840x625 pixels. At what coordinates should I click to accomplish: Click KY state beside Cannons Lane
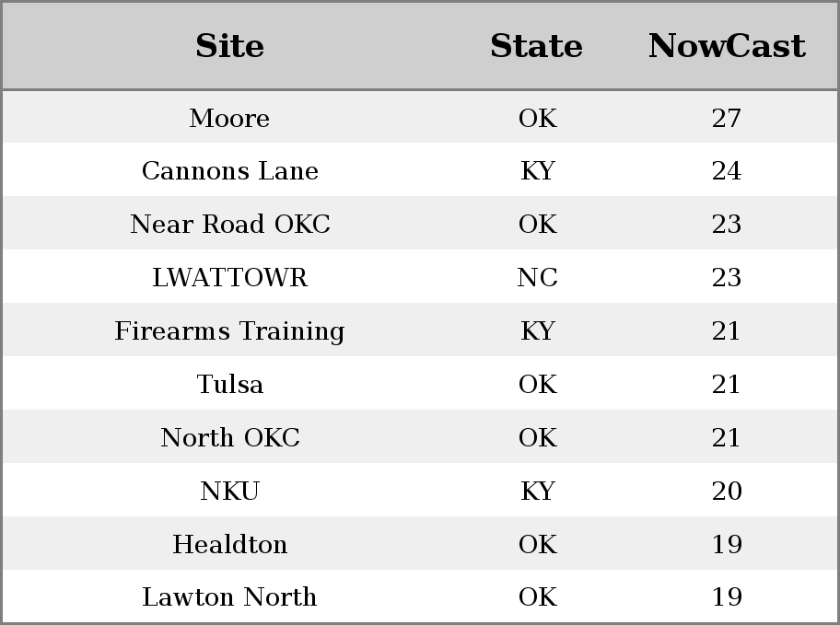tap(537, 171)
